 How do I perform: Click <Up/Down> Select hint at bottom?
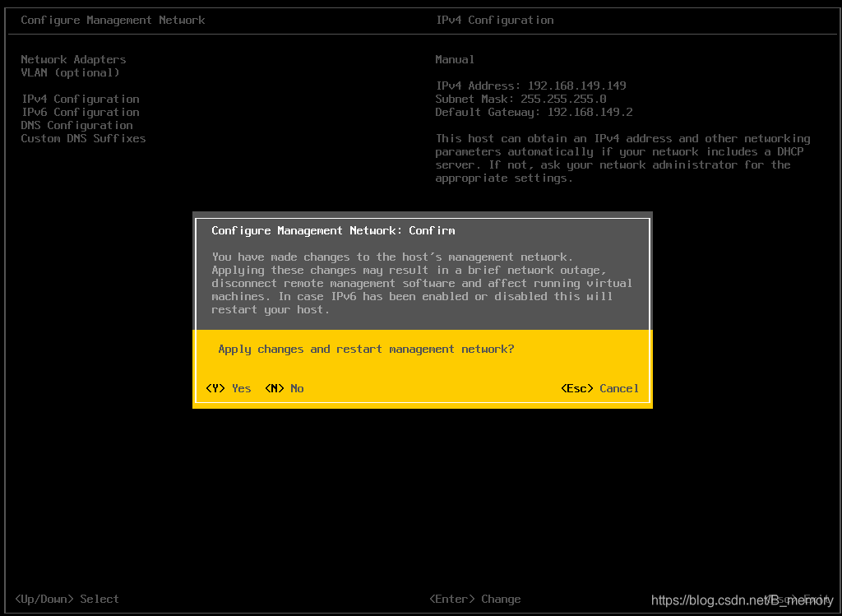(67, 599)
